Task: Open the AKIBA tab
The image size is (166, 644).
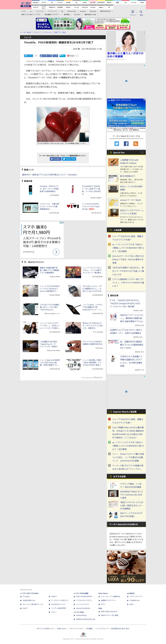Action: (68, 2)
